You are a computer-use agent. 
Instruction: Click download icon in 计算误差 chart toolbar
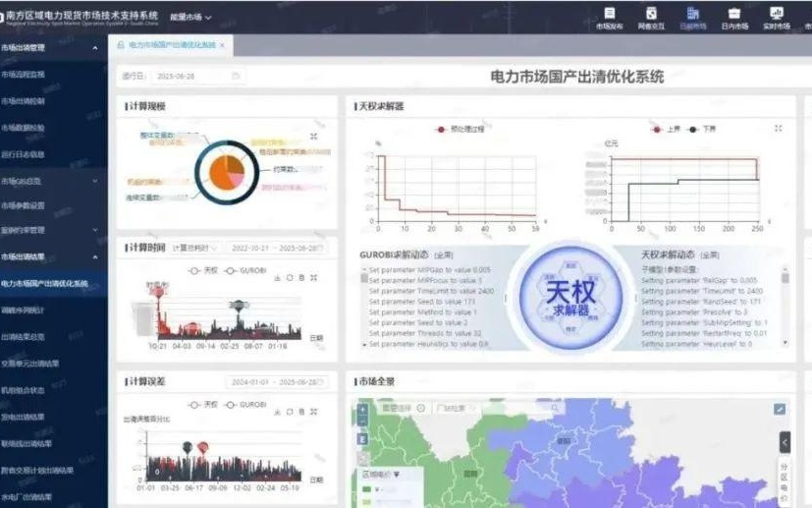tap(278, 412)
